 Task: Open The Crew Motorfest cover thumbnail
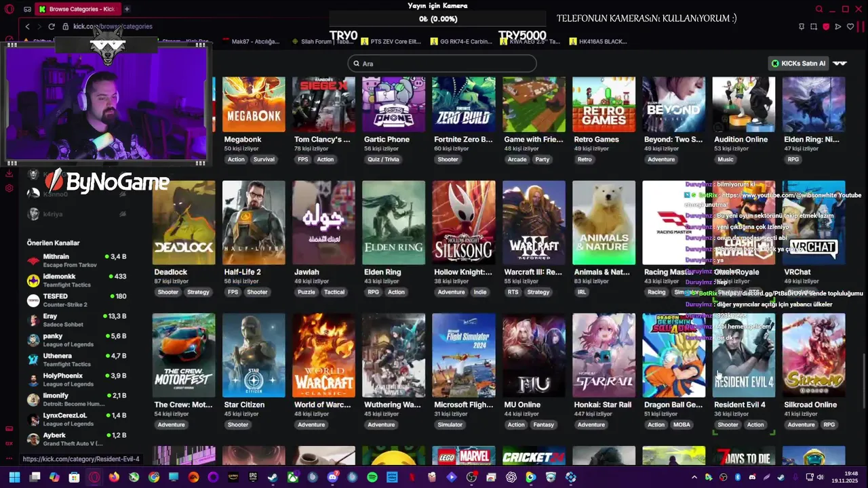coord(184,355)
